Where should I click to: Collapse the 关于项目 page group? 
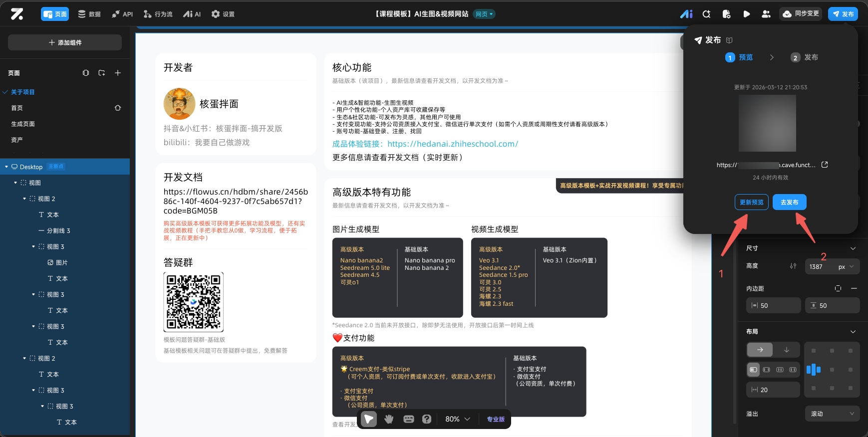point(5,92)
